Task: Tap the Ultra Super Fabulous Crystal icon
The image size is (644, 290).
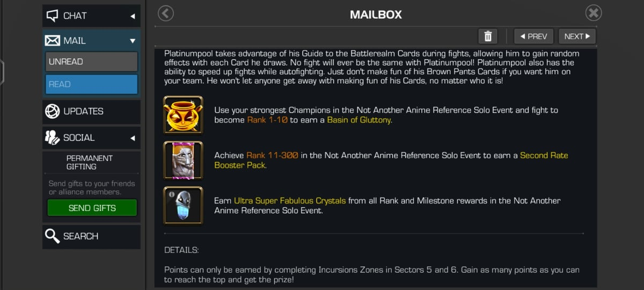Action: (x=183, y=206)
